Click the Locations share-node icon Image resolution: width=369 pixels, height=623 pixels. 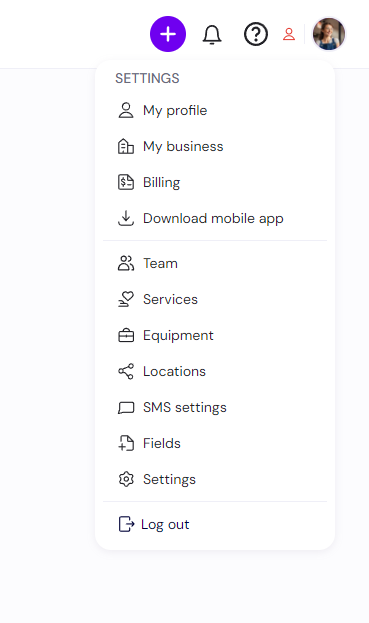pos(126,371)
